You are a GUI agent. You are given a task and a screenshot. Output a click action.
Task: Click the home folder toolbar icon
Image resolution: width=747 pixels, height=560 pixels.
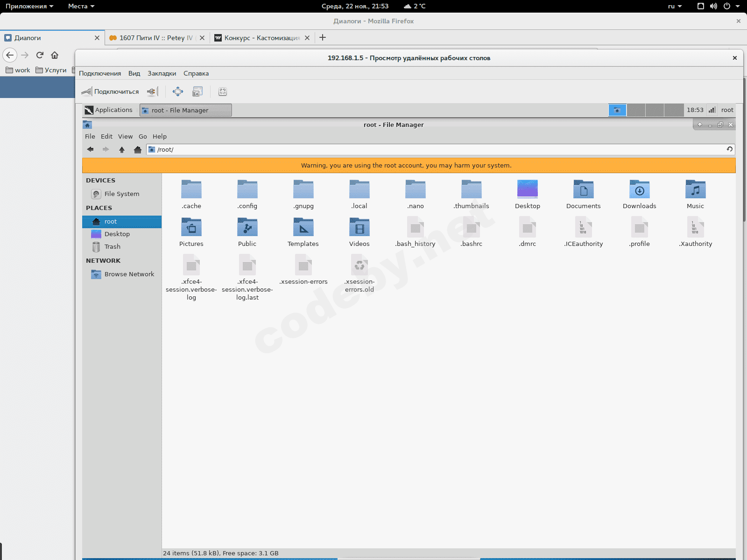[x=137, y=149]
